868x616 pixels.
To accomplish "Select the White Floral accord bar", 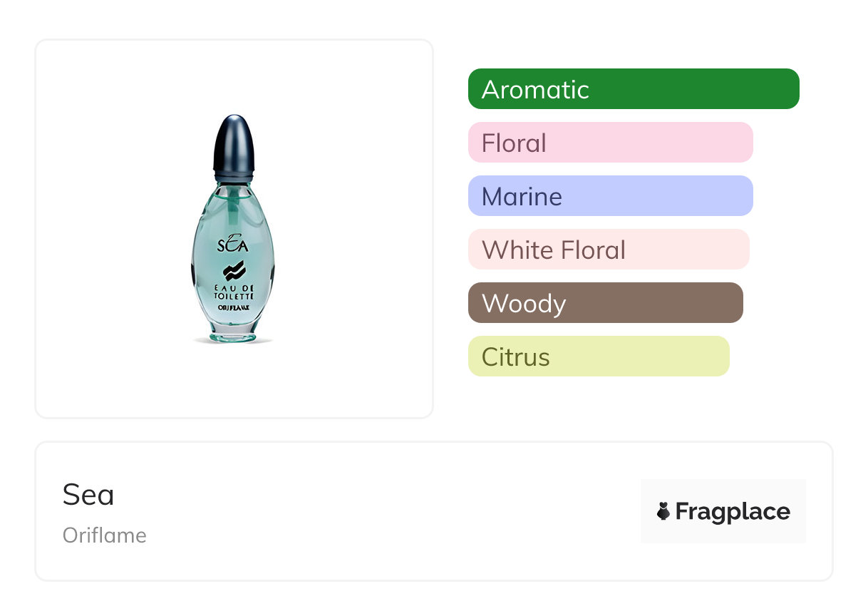I will 609,250.
